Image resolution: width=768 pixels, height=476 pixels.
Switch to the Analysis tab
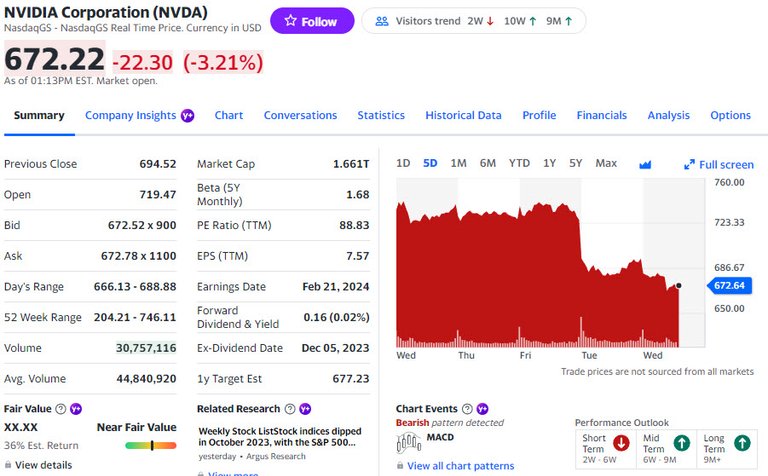[x=669, y=115]
